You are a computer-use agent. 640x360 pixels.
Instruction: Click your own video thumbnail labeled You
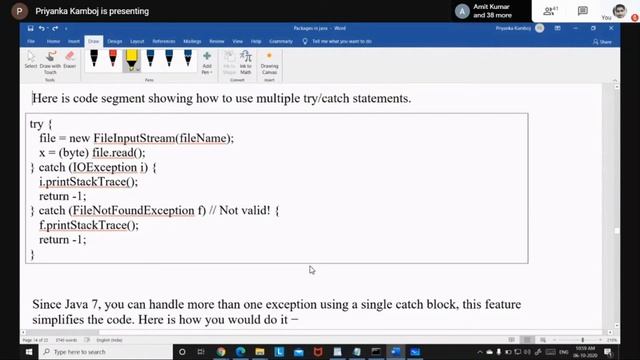pos(619,11)
